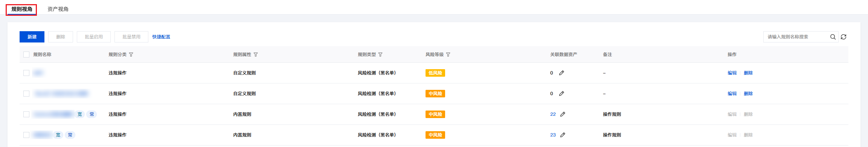Click the 低风险 yellow tag
The image size is (868, 147).
click(x=435, y=73)
